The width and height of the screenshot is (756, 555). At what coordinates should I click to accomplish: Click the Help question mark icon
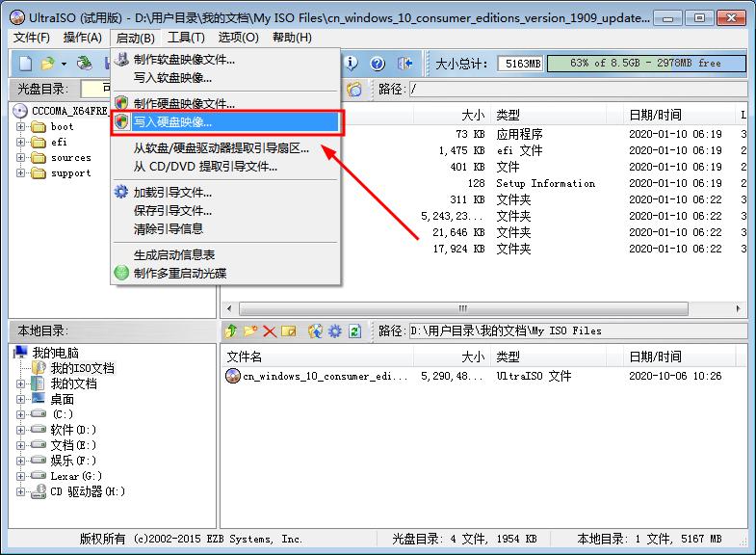coord(378,64)
